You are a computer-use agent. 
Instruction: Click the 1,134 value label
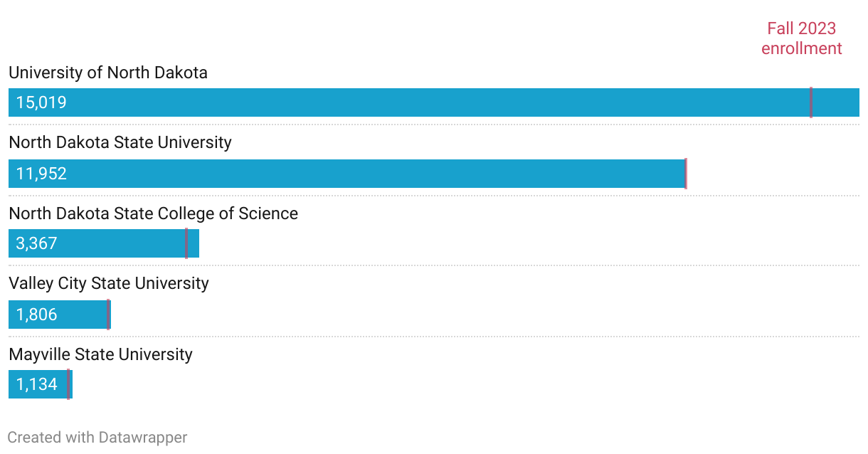[36, 384]
